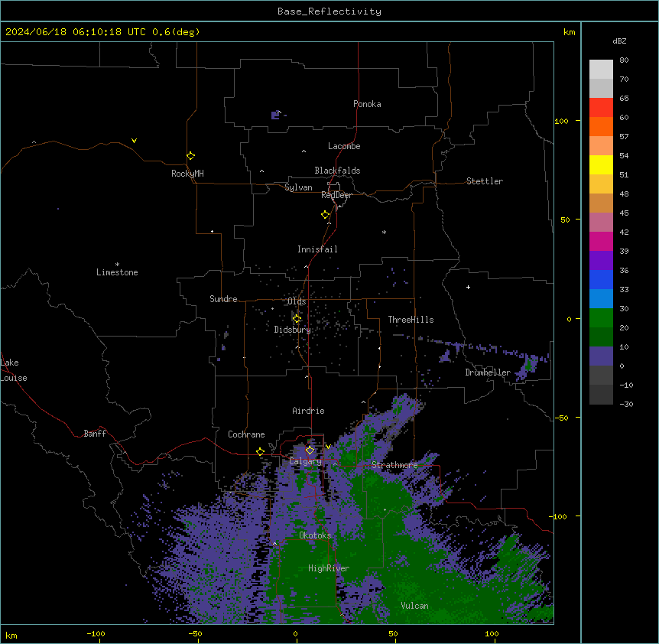Click the Blackfalds city label
The width and height of the screenshot is (659, 644).
[337, 171]
